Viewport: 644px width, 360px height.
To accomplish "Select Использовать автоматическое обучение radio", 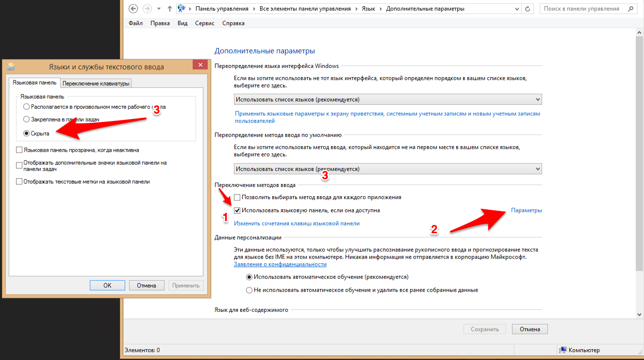I will coord(249,277).
